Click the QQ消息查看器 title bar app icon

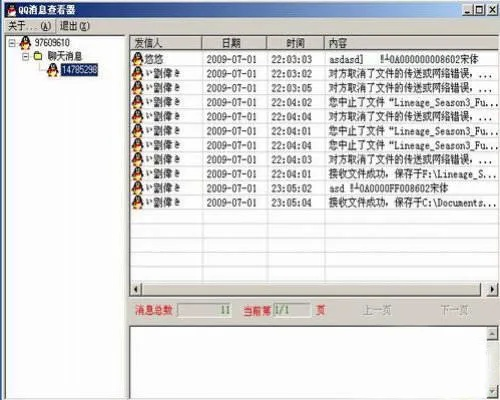tap(11, 10)
